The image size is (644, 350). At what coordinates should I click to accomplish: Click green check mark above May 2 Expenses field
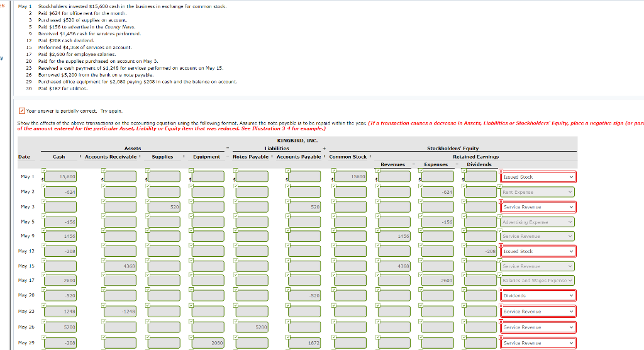point(421,186)
